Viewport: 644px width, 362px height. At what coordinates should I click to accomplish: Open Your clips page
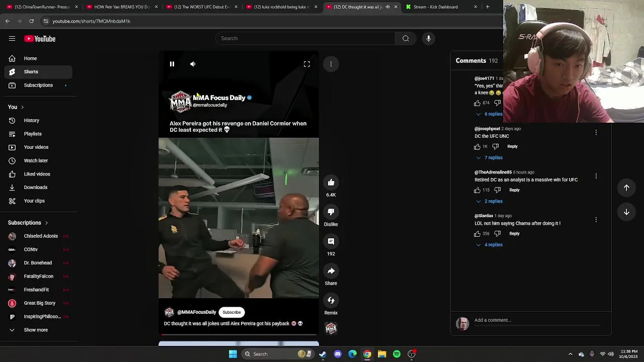pyautogui.click(x=38, y=201)
